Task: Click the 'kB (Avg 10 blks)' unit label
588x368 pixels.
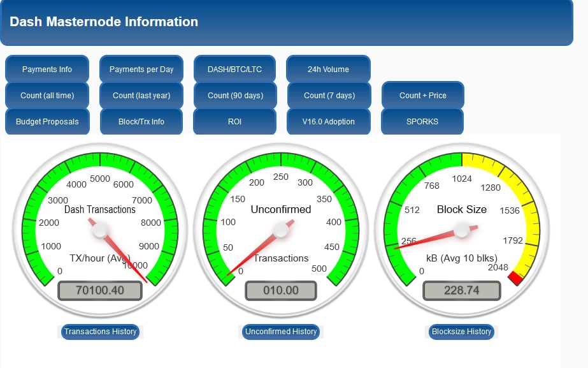Action: (x=462, y=258)
